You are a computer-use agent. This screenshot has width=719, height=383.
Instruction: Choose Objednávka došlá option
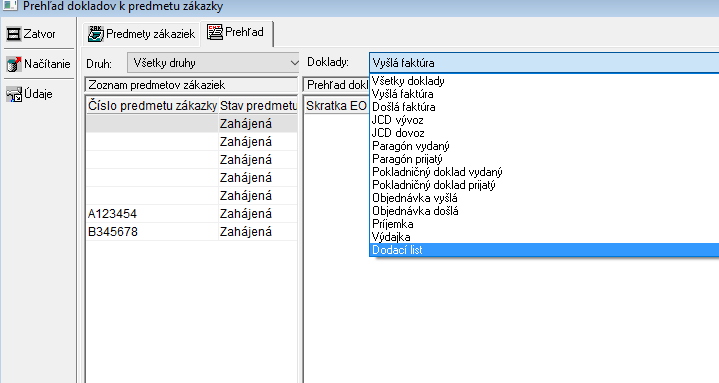(544, 211)
